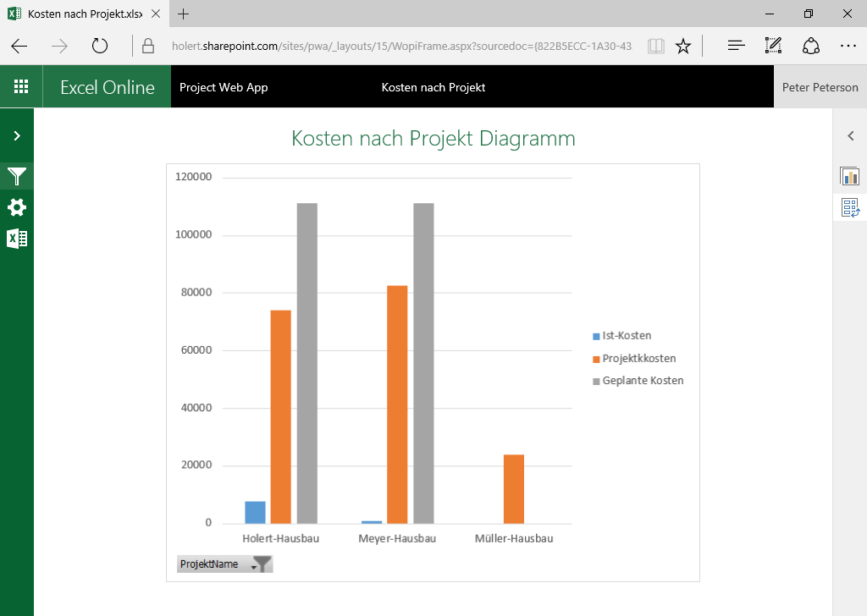867x616 pixels.
Task: Click the 120000 axis value
Action: [194, 177]
